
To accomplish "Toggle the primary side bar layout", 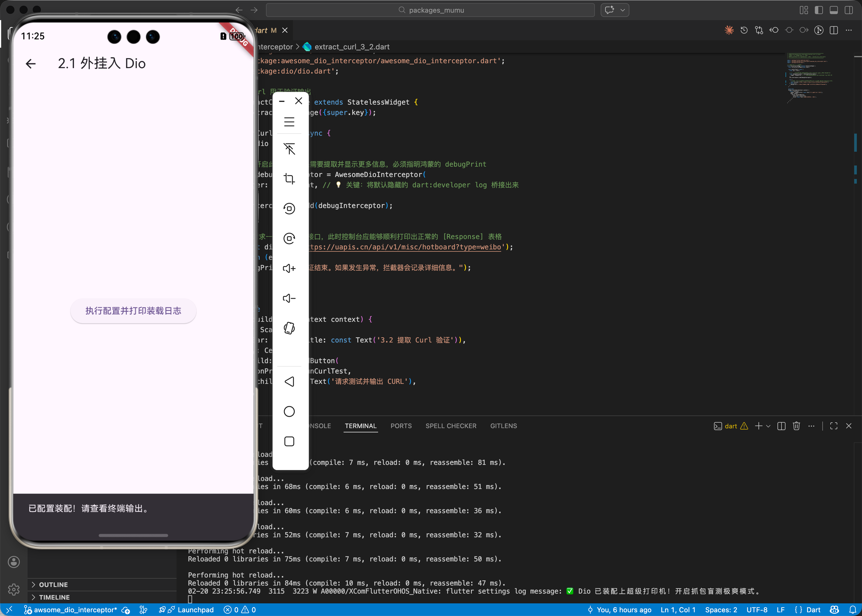I will pyautogui.click(x=819, y=10).
